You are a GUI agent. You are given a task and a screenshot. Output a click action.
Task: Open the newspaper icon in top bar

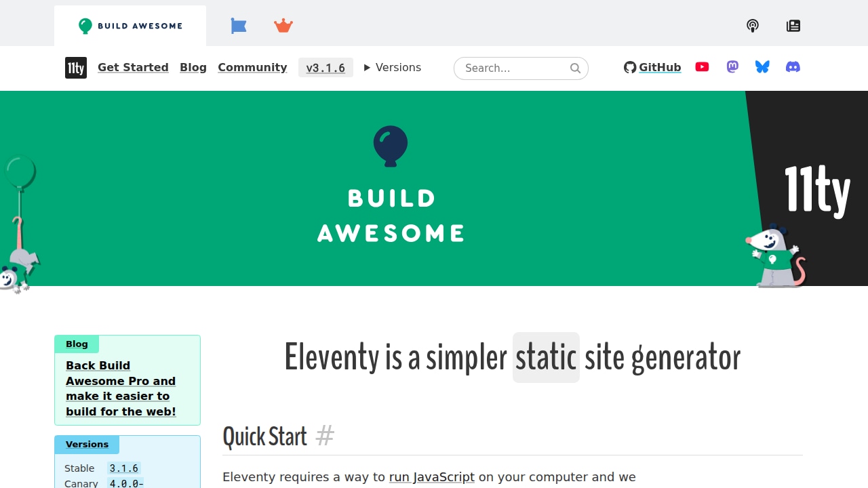click(x=793, y=26)
